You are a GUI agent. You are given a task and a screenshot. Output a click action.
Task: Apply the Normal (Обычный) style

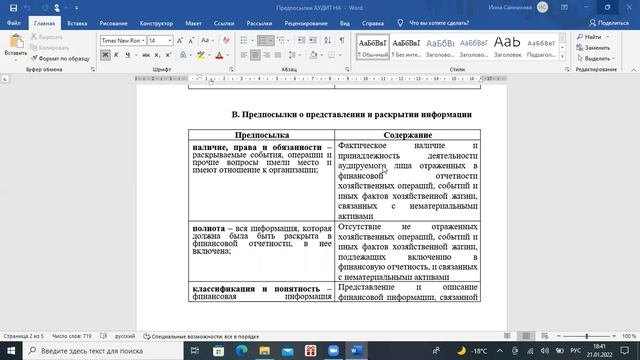pos(373,47)
